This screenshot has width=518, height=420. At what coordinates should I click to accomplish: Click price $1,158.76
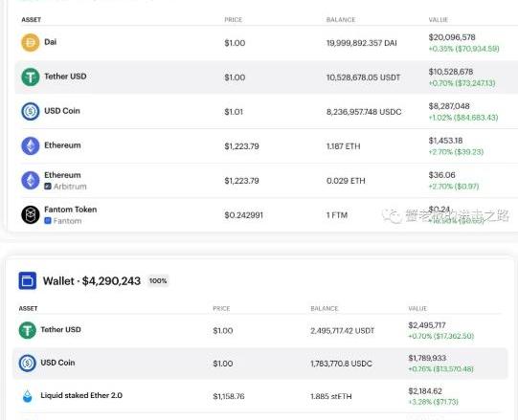229,396
